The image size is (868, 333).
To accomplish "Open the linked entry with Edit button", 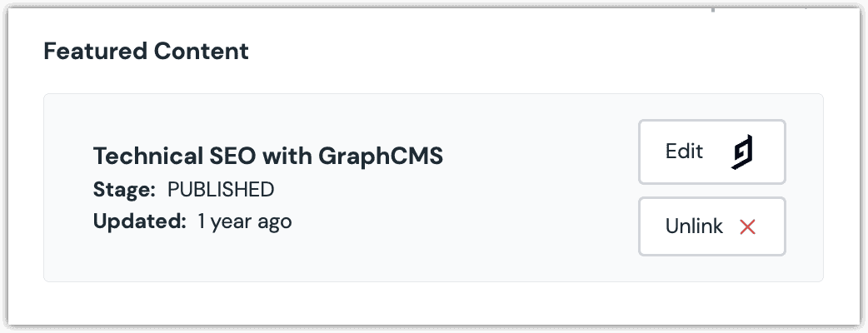I will coord(712,152).
